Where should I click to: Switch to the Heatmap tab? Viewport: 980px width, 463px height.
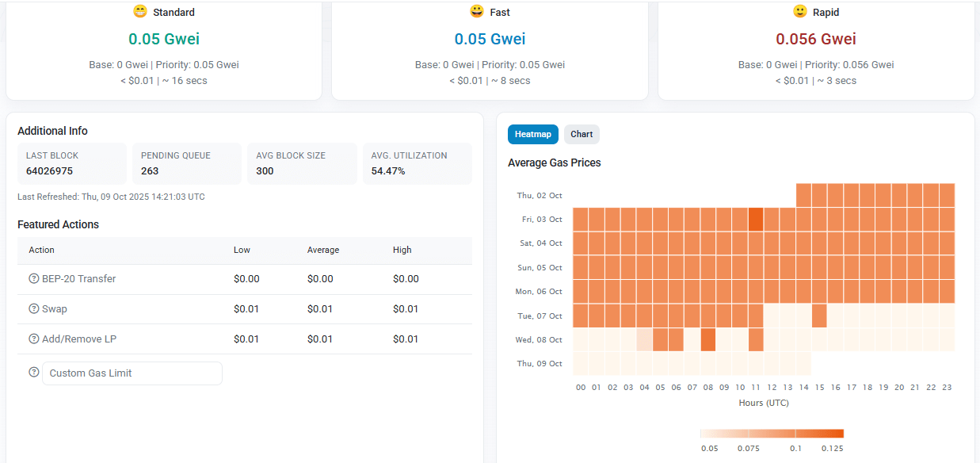click(x=532, y=135)
